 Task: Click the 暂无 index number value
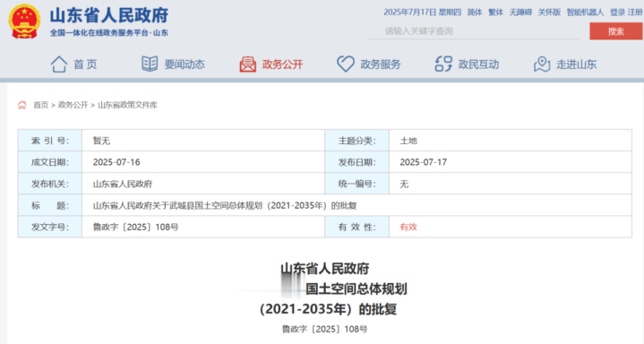101,141
